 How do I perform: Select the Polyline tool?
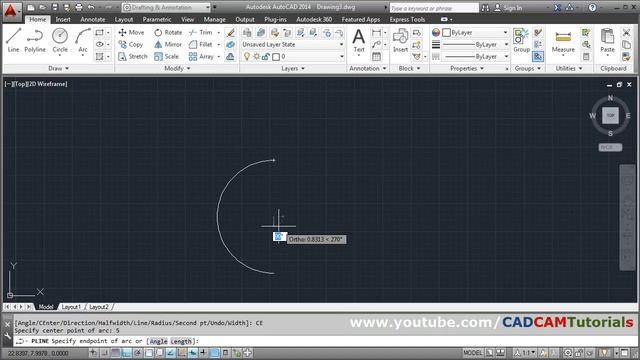35,40
